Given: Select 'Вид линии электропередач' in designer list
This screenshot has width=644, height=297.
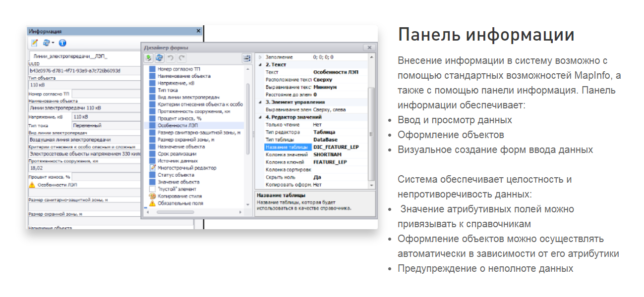Looking at the screenshot, I should coord(188,98).
